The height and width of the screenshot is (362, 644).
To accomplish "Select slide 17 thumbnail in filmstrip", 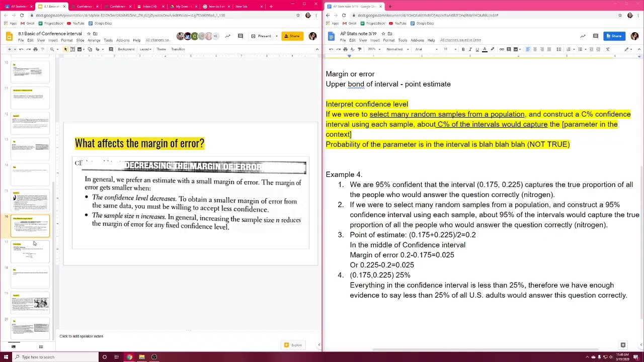I will click(30, 251).
